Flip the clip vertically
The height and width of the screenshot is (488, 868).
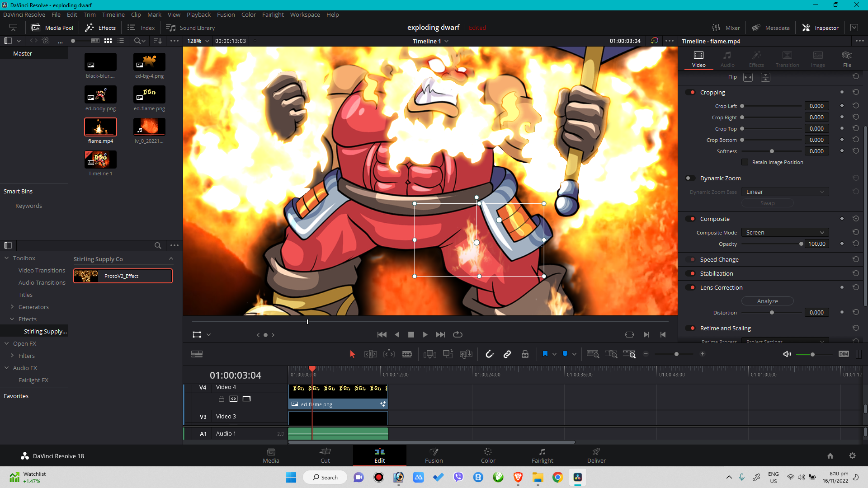tap(765, 77)
